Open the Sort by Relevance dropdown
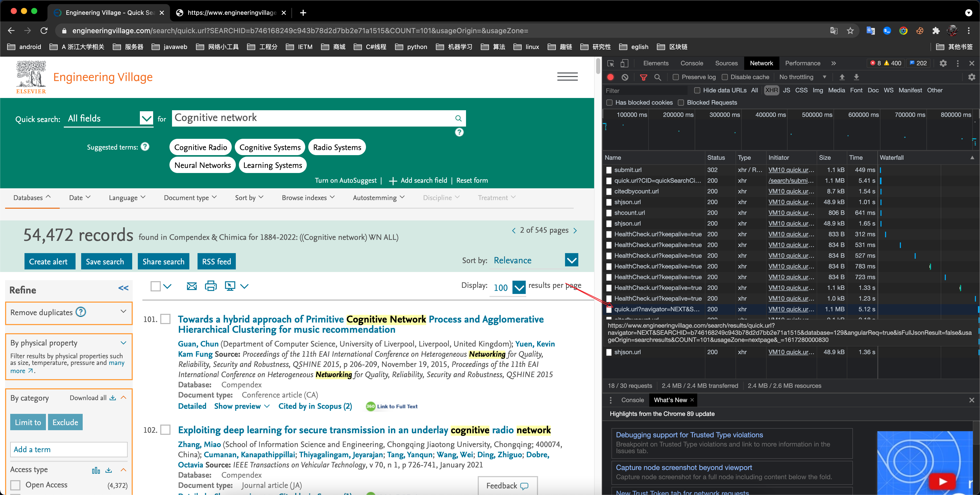This screenshot has width=980, height=495. coord(571,261)
